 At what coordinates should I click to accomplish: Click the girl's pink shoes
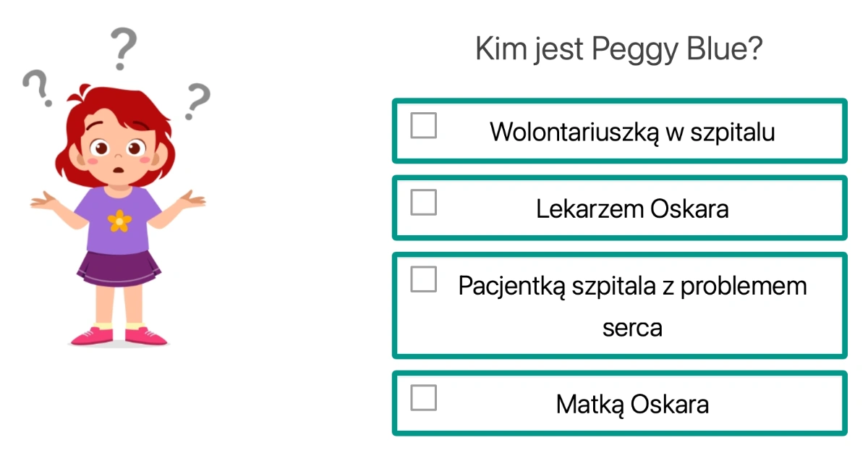[119, 336]
